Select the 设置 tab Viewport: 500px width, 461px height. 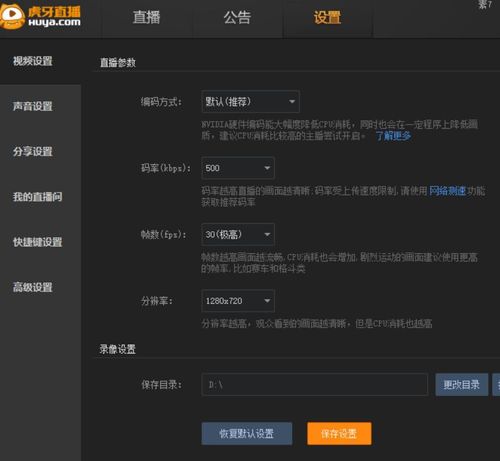pos(327,17)
